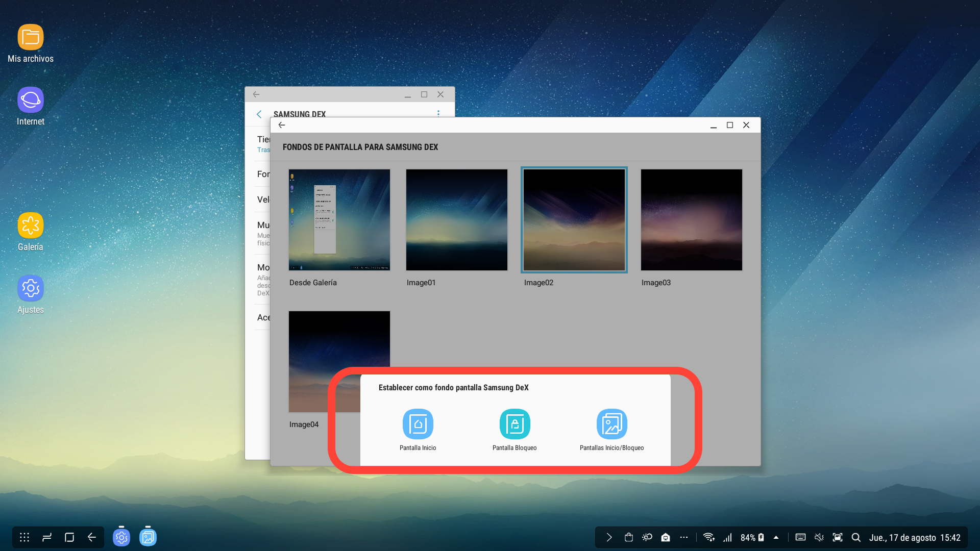Open Galería desktop icon
The width and height of the screenshot is (980, 551).
(x=31, y=232)
